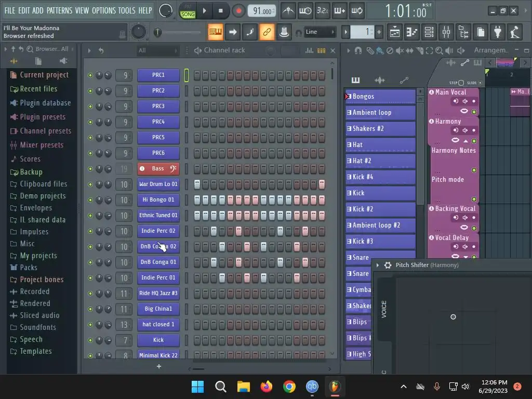Open the plugin picker plug icon
The width and height of the screenshot is (532, 399).
coord(498,32)
